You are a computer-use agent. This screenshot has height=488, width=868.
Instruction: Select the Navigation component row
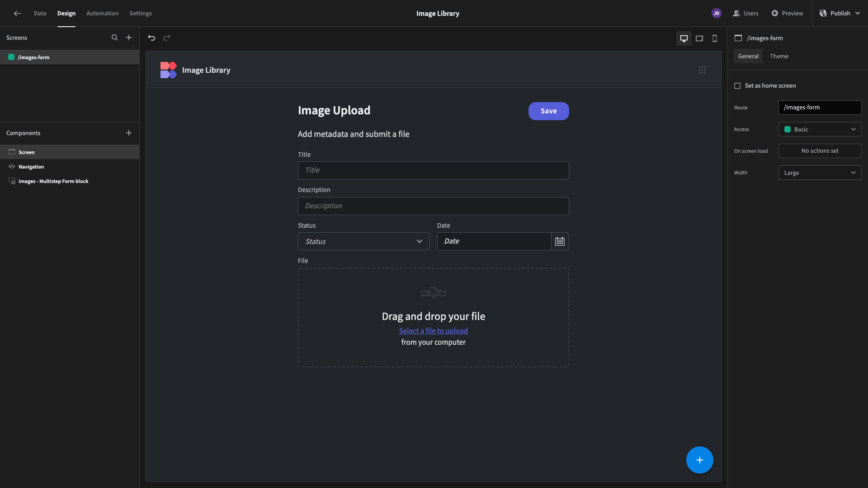70,167
